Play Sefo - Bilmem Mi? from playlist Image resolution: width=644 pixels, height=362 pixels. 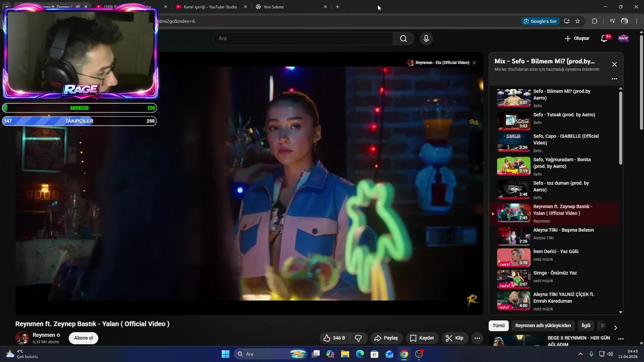tap(553, 98)
